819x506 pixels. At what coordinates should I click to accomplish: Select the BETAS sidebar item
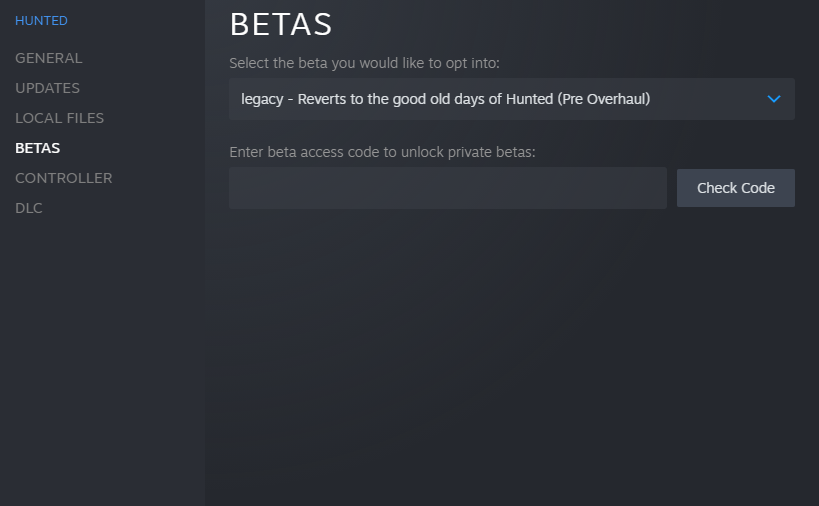[x=37, y=148]
